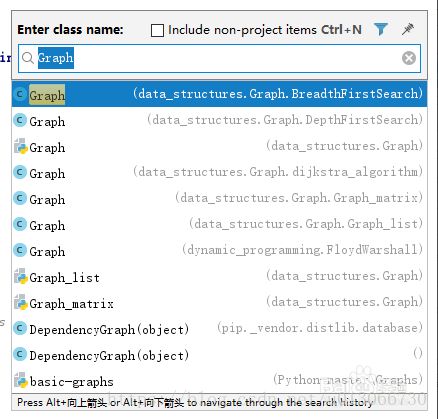Click class icon of the BreadthFirstSearch Graph result
The height and width of the screenshot is (419, 438).
coord(20,94)
